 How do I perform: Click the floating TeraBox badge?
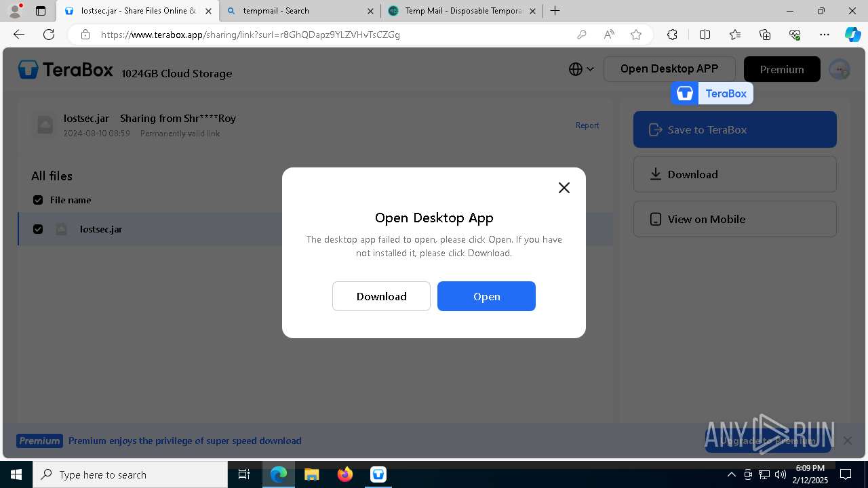[x=712, y=94]
